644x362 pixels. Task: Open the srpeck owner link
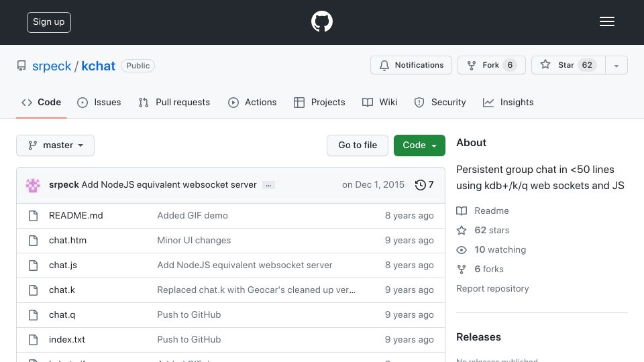point(52,66)
